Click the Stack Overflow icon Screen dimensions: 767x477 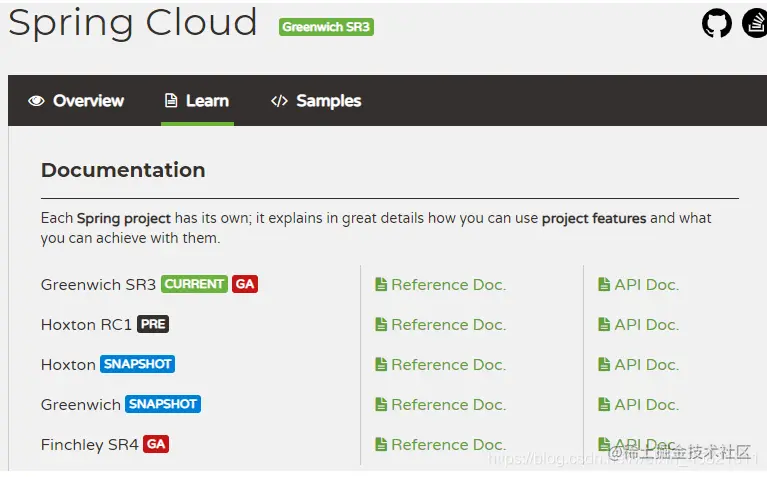(x=755, y=23)
